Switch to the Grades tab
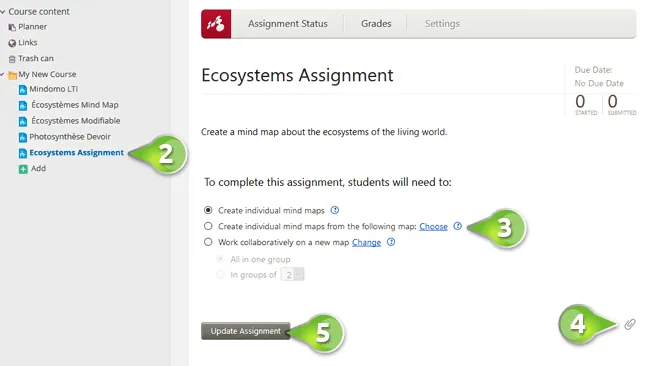650x366 pixels. (x=376, y=24)
